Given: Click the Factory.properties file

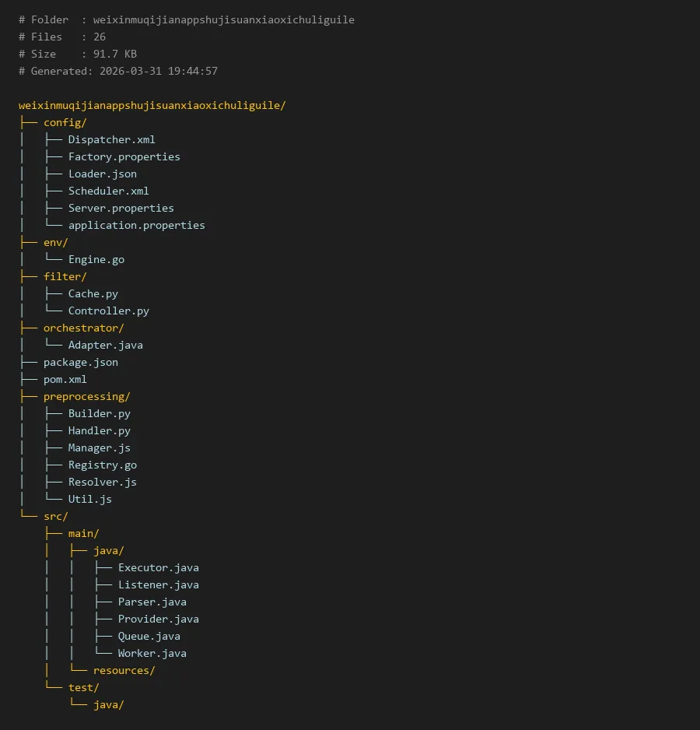Looking at the screenshot, I should pyautogui.click(x=124, y=156).
